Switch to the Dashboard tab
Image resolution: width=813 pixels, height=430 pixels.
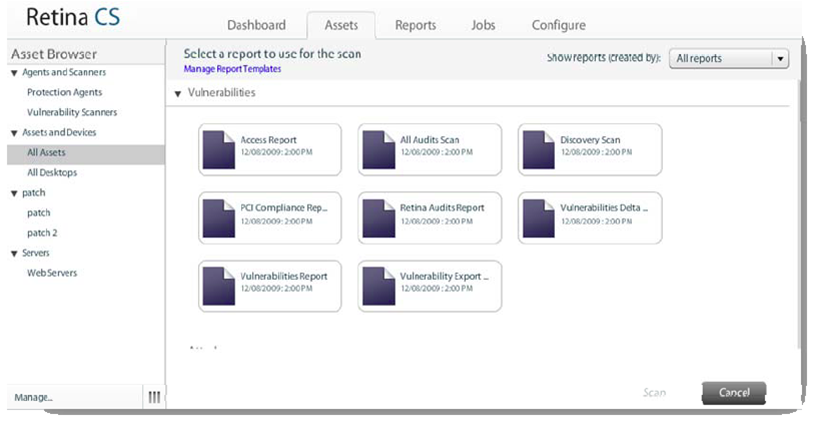(256, 25)
